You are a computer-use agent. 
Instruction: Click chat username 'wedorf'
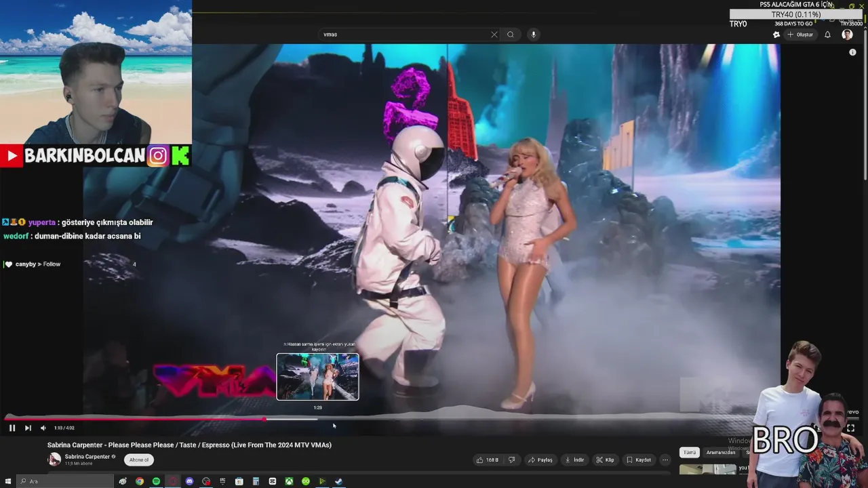16,237
